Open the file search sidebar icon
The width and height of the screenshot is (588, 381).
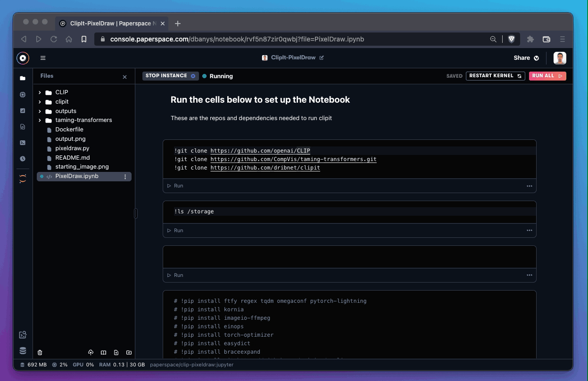tap(23, 127)
